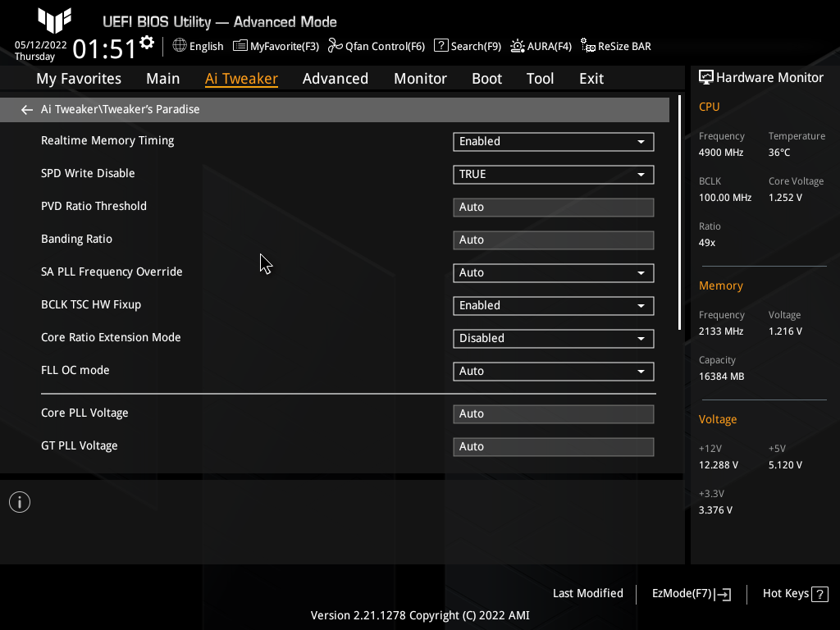Image resolution: width=840 pixels, height=630 pixels.
Task: Click the Hardware Monitor screen icon
Action: point(706,78)
